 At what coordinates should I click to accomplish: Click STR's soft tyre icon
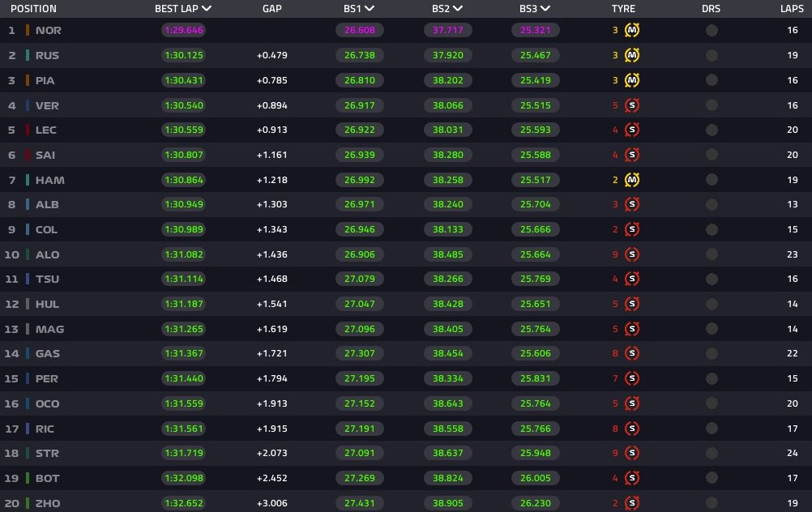[x=632, y=453]
